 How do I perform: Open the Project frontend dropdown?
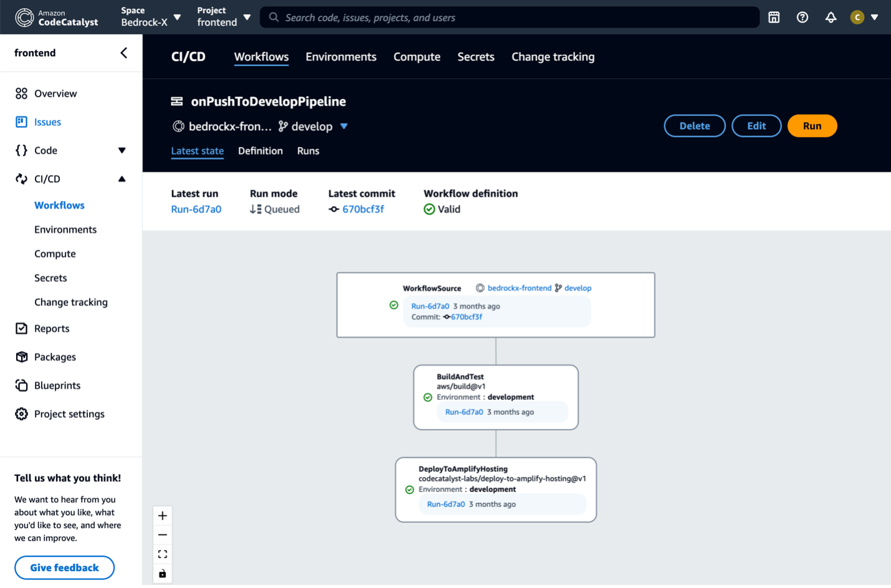click(x=224, y=17)
